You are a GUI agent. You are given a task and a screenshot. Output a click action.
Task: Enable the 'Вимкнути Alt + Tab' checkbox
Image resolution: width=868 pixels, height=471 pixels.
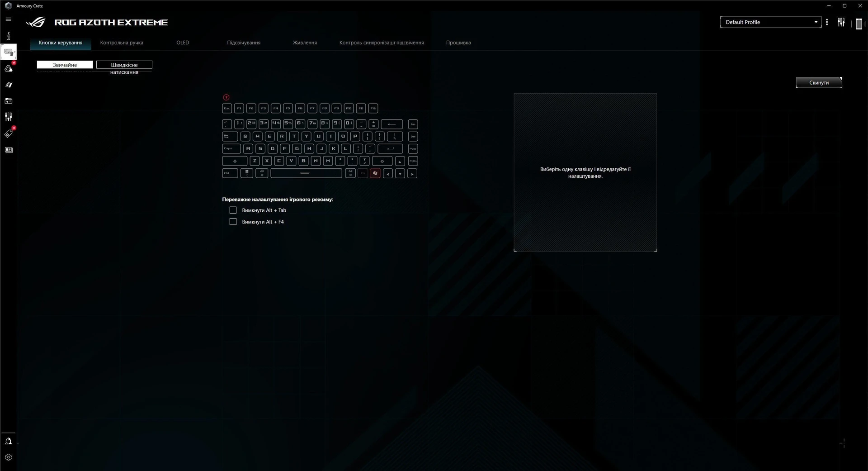coord(233,210)
